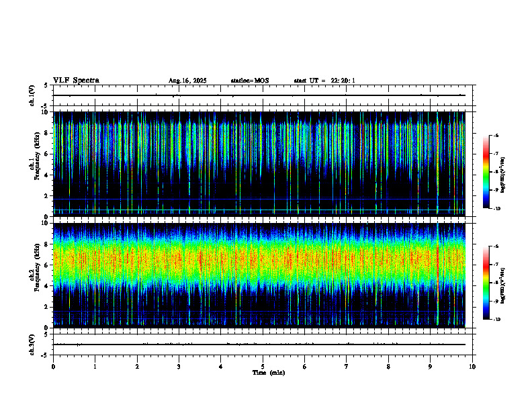Click the ch.1 voltage waveform trace panel
Viewport: 532px width, 411px height.
point(263,95)
